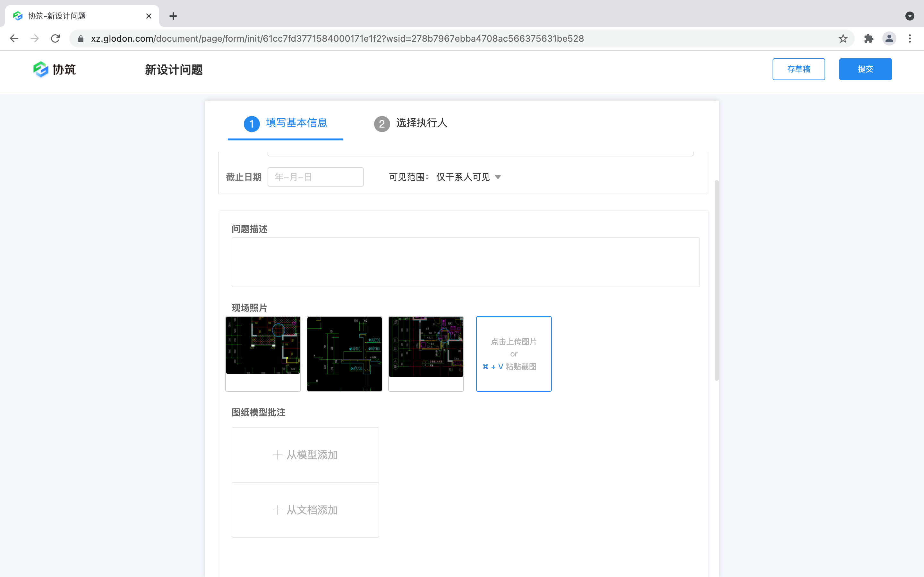Open the browser extensions puzzle icon

868,38
